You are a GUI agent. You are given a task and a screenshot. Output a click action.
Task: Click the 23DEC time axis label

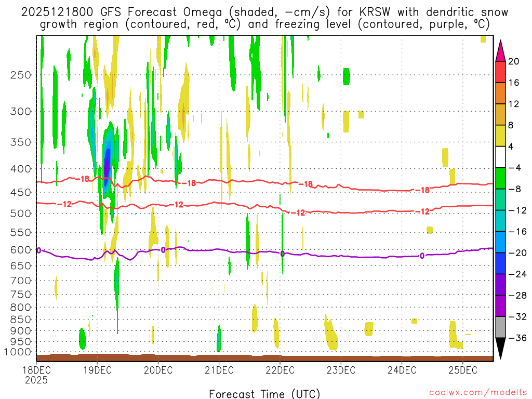pos(341,370)
